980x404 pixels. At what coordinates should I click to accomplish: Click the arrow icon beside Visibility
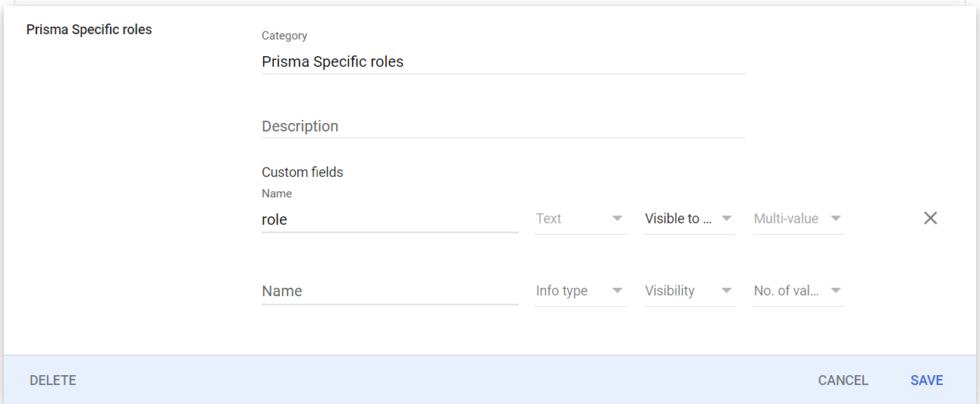[727, 291]
